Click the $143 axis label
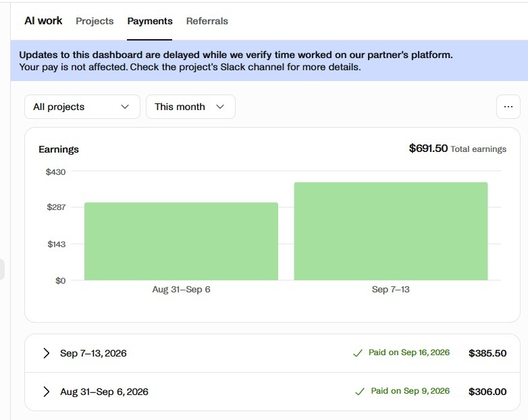The width and height of the screenshot is (528, 420). (x=56, y=244)
